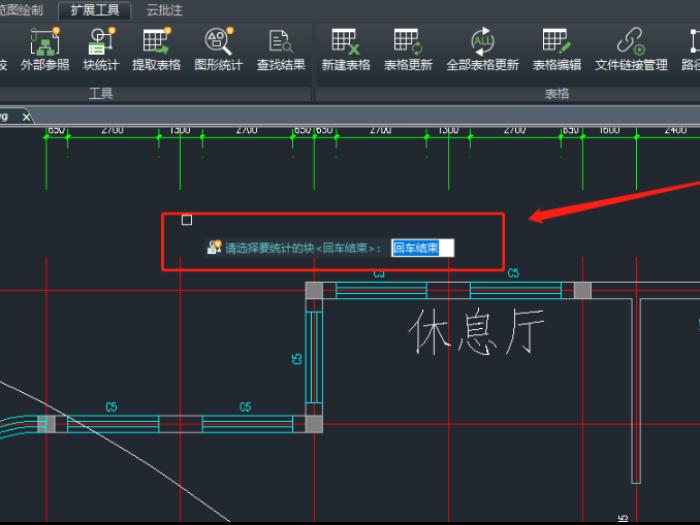This screenshot has width=700, height=525.
Task: Open the 查找结果 search results tool
Action: click(x=280, y=42)
